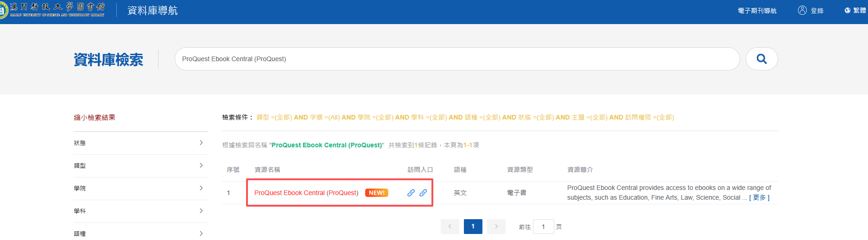
Task: Go to next results page arrow
Action: [x=496, y=227]
